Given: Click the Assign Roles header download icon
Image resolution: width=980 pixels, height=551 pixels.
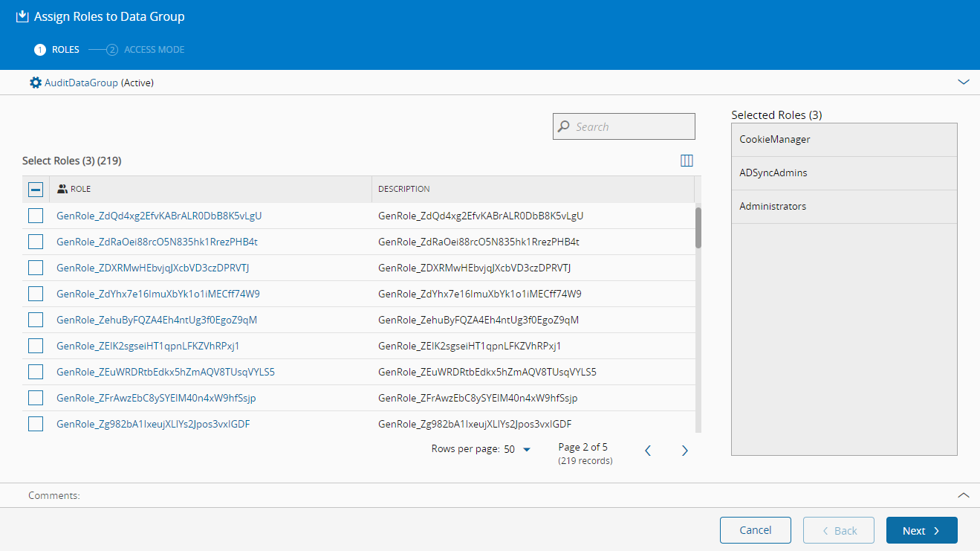Looking at the screenshot, I should tap(22, 16).
